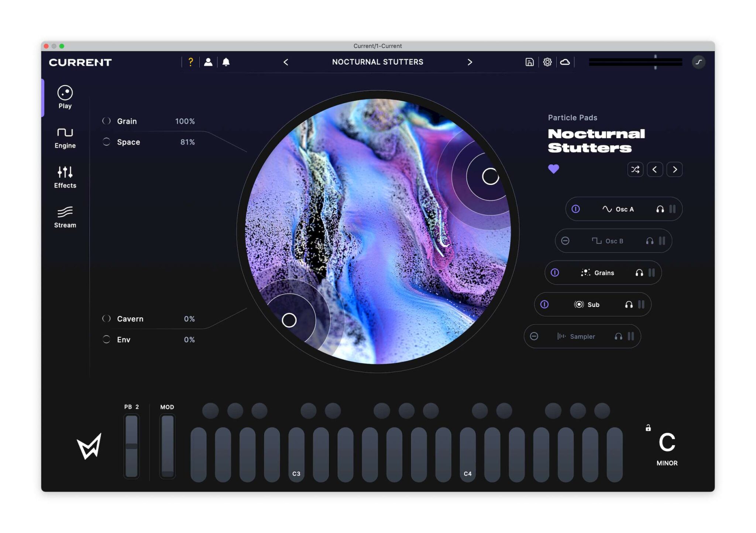This screenshot has width=756, height=533.
Task: Click the next preset chevron beside Nocturnal Stutters
Action: [x=674, y=170]
